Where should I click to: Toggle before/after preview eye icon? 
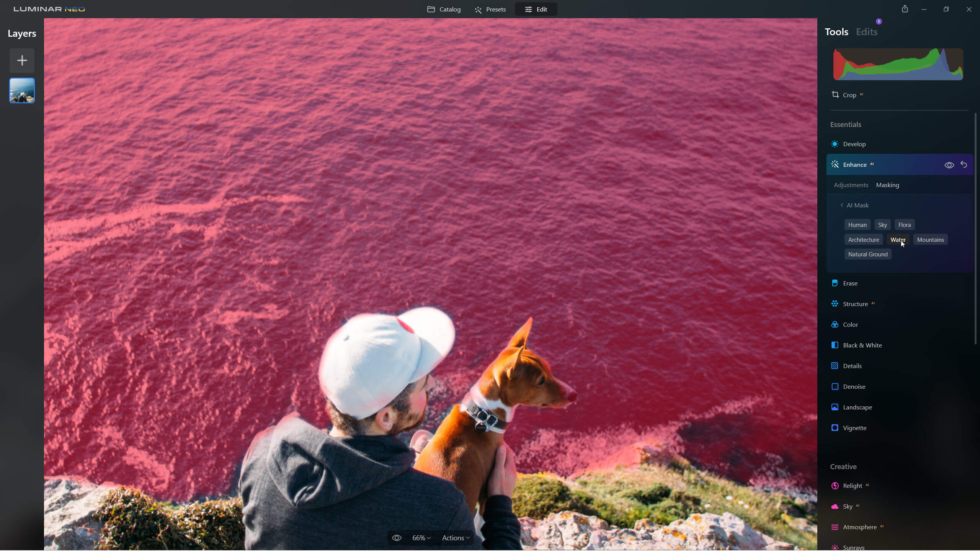coord(397,538)
